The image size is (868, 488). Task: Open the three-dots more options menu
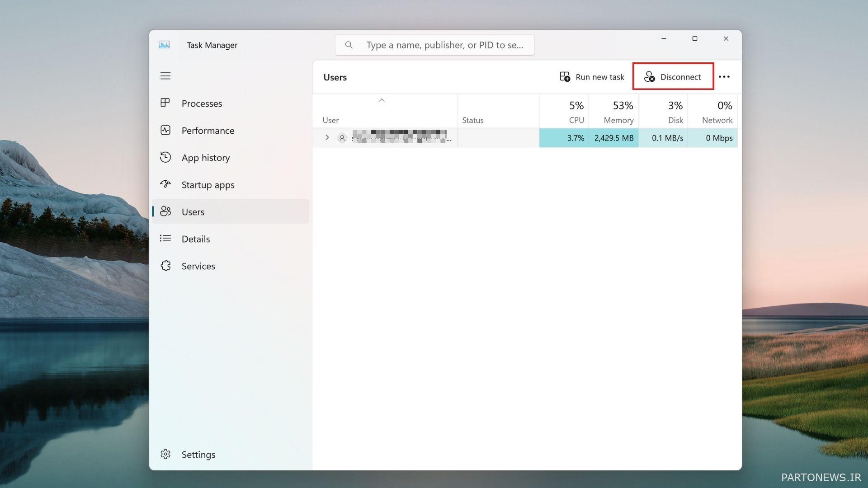pyautogui.click(x=724, y=77)
